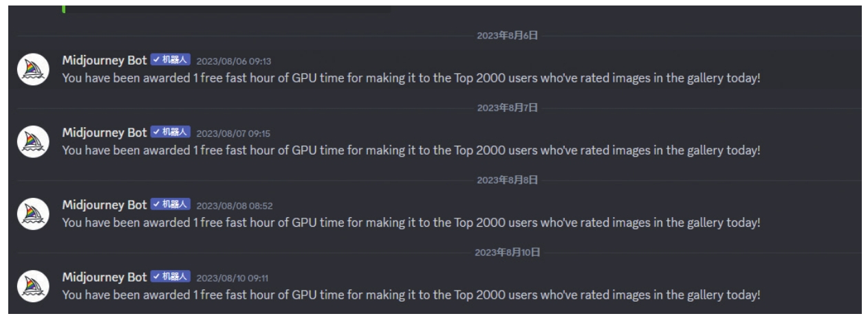Click the 机器人 bot badge on 08/08 message
This screenshot has height=316, width=868.
[170, 205]
